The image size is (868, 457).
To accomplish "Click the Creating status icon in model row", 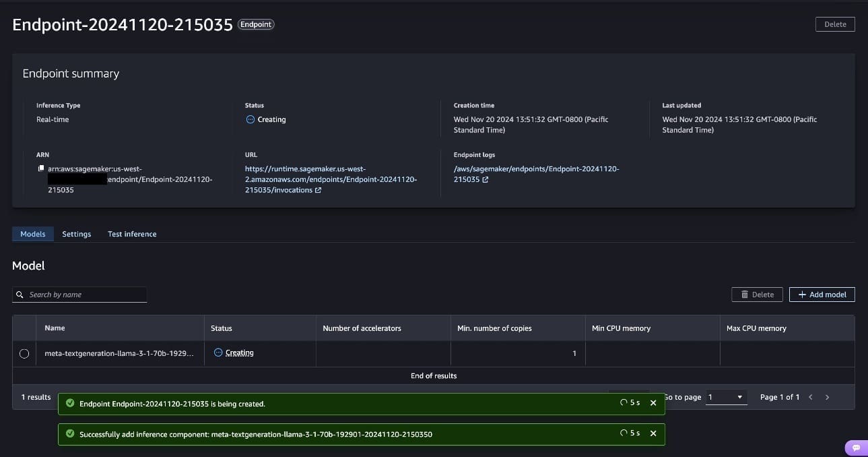I will (218, 353).
